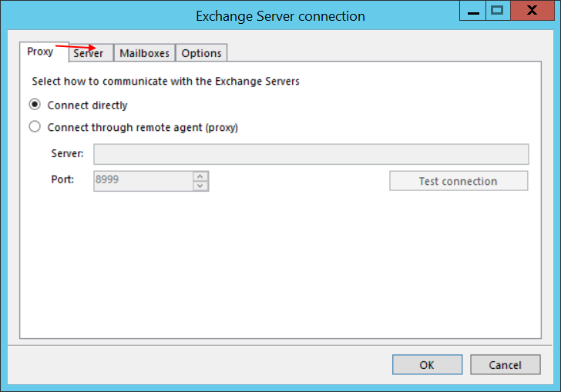The width and height of the screenshot is (561, 392).
Task: Select the Options tab
Action: point(201,53)
